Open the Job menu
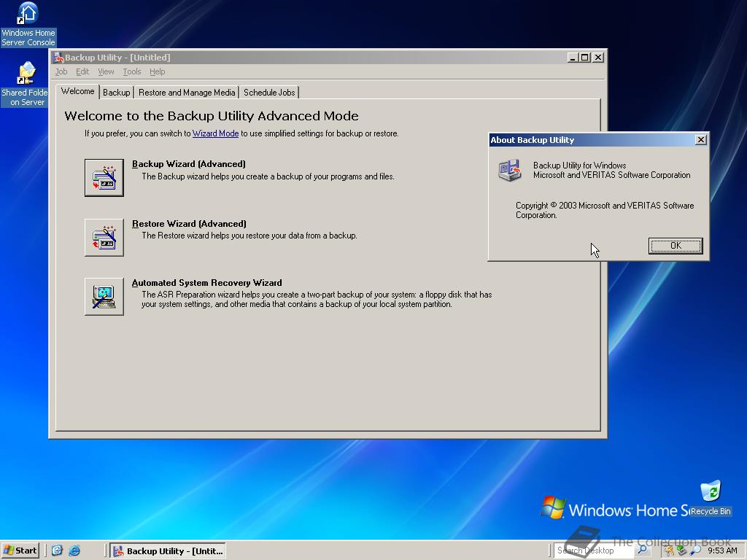This screenshot has width=747, height=560. (61, 71)
